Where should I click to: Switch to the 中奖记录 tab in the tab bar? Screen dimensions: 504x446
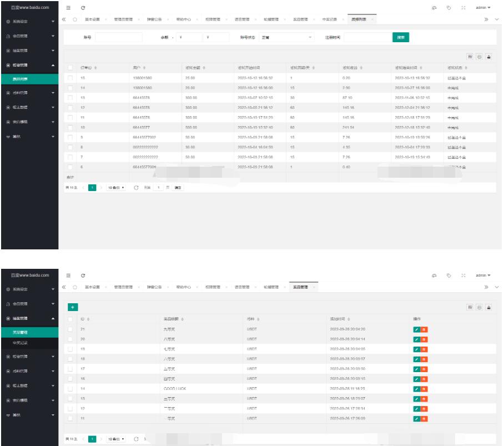pos(329,19)
